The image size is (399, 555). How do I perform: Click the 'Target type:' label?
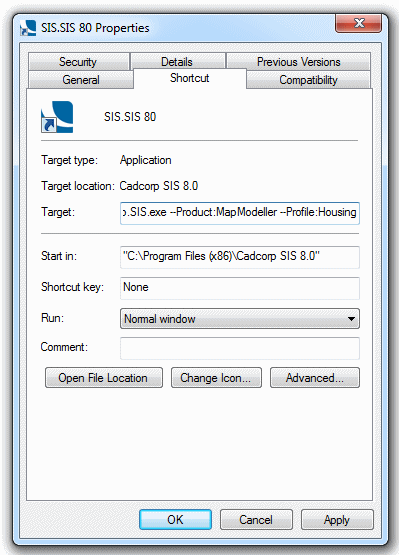69,160
